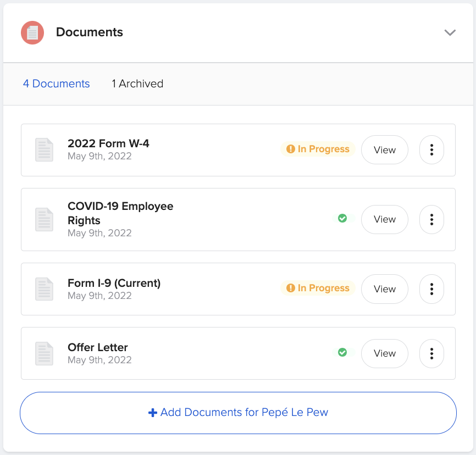Switch to the 1 Archived tab
The image size is (476, 455).
(137, 84)
